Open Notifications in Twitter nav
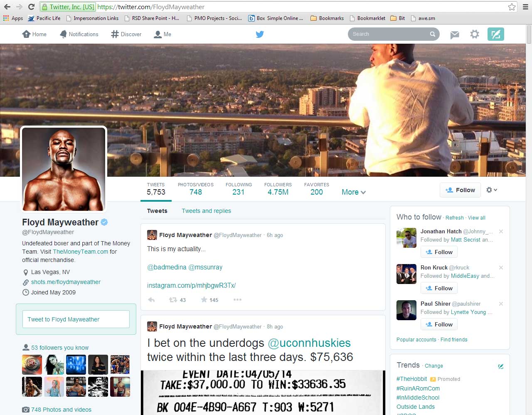The height and width of the screenshot is (415, 532). (x=79, y=34)
